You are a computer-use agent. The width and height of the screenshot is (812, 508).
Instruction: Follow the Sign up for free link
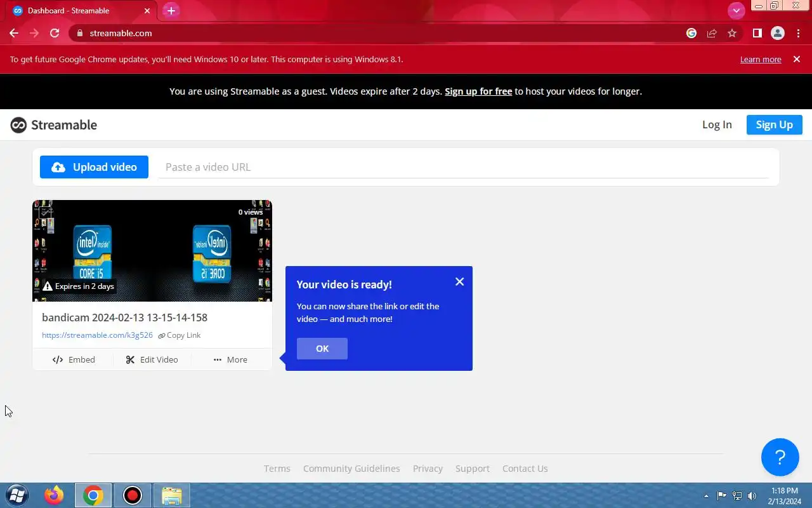(478, 91)
